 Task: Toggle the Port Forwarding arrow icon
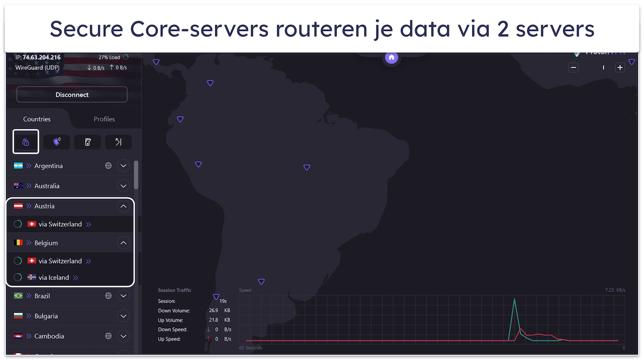pos(118,142)
